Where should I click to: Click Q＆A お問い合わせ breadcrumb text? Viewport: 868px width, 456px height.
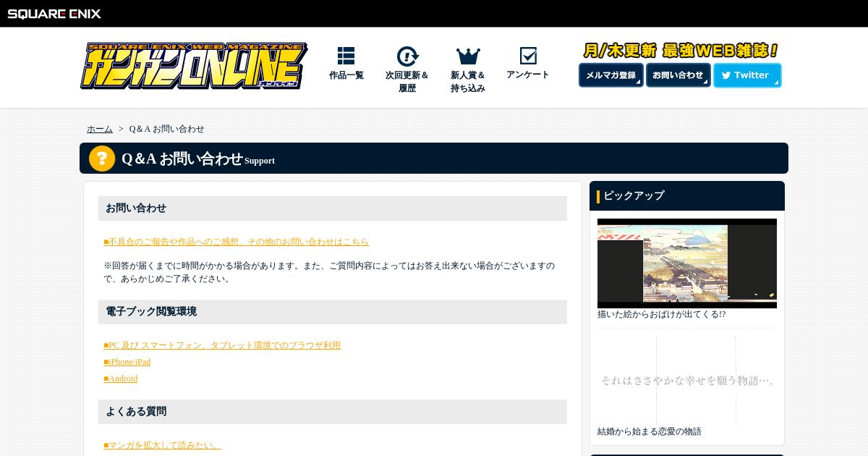[167, 129]
